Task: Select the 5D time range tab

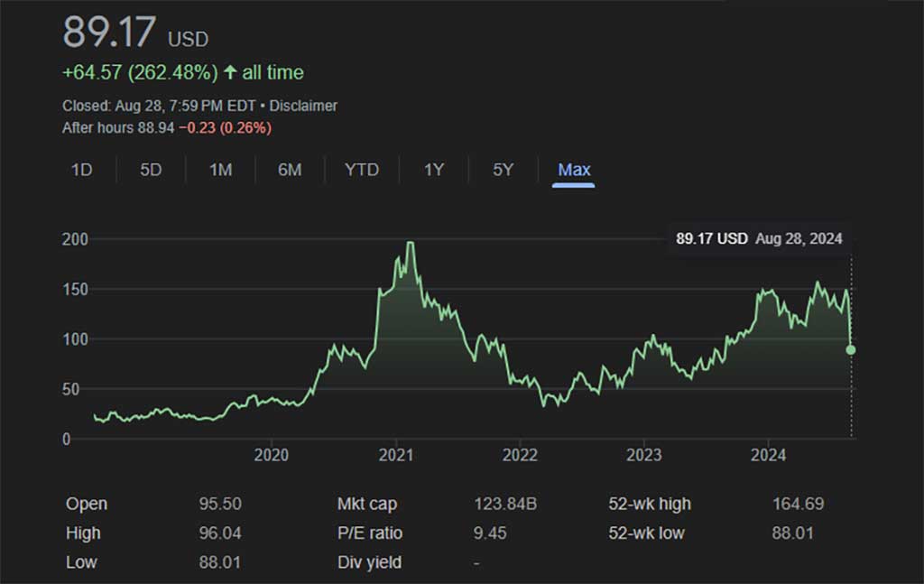Action: pos(151,171)
